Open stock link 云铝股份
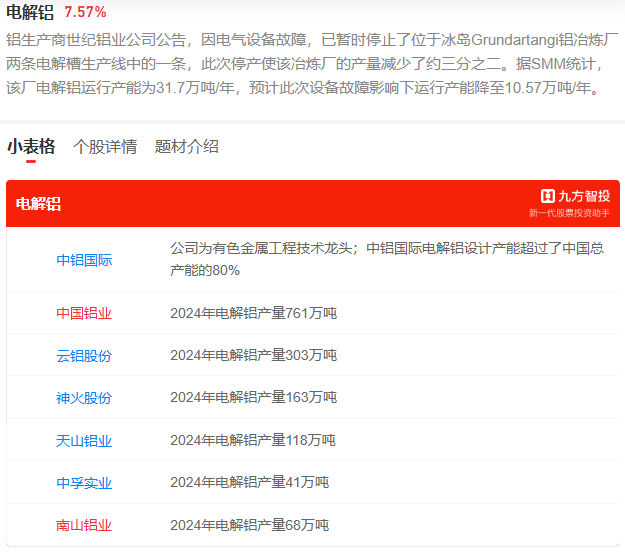Image resolution: width=625 pixels, height=553 pixels. (84, 356)
